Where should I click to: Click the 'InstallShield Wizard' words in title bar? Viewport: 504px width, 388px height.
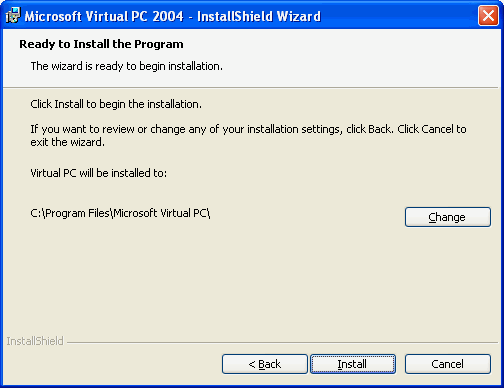coord(259,16)
